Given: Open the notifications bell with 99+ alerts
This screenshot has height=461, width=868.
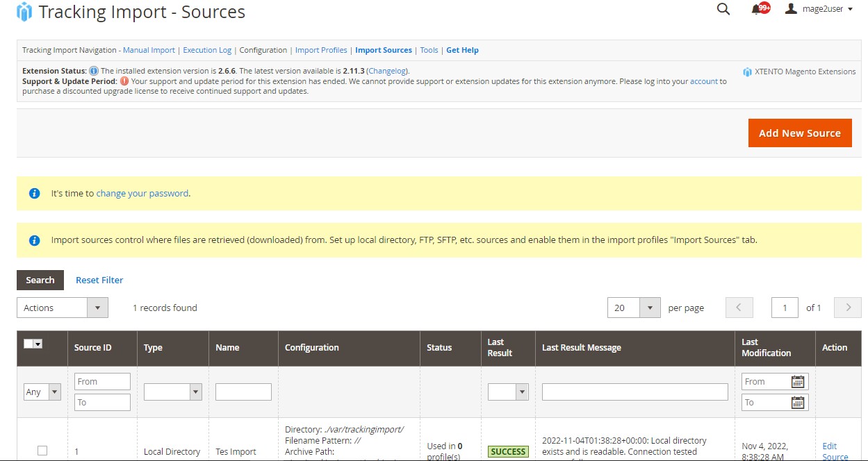Looking at the screenshot, I should (x=758, y=10).
